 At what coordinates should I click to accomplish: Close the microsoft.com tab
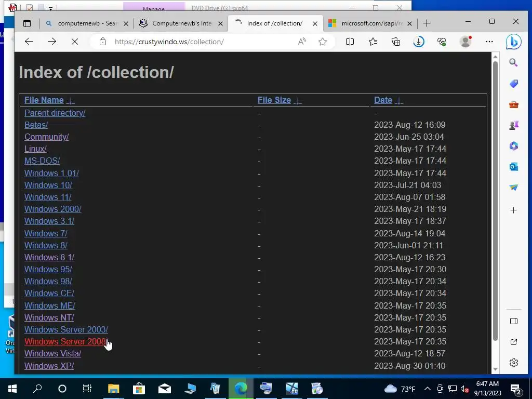click(409, 24)
